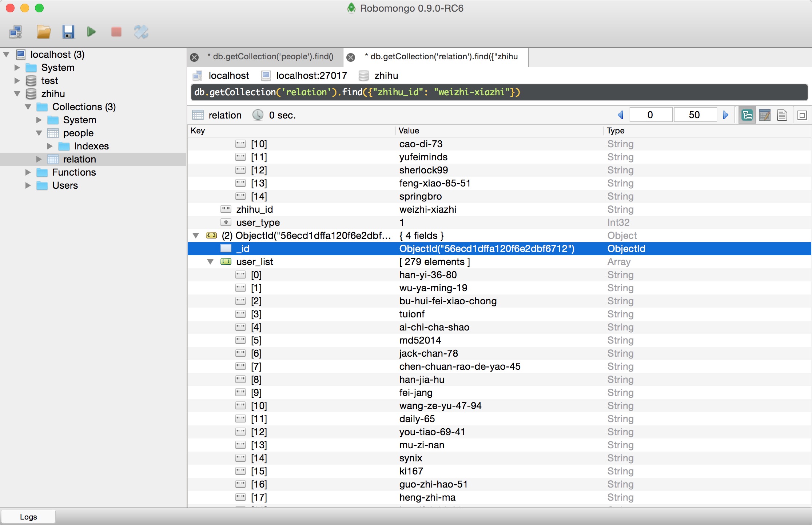
Task: Click the red Stop execution icon
Action: (x=116, y=32)
